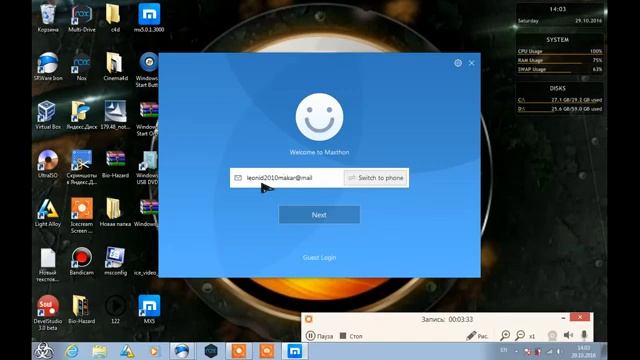
Task: Open the msconfig desktop shortcut
Action: tap(115, 261)
